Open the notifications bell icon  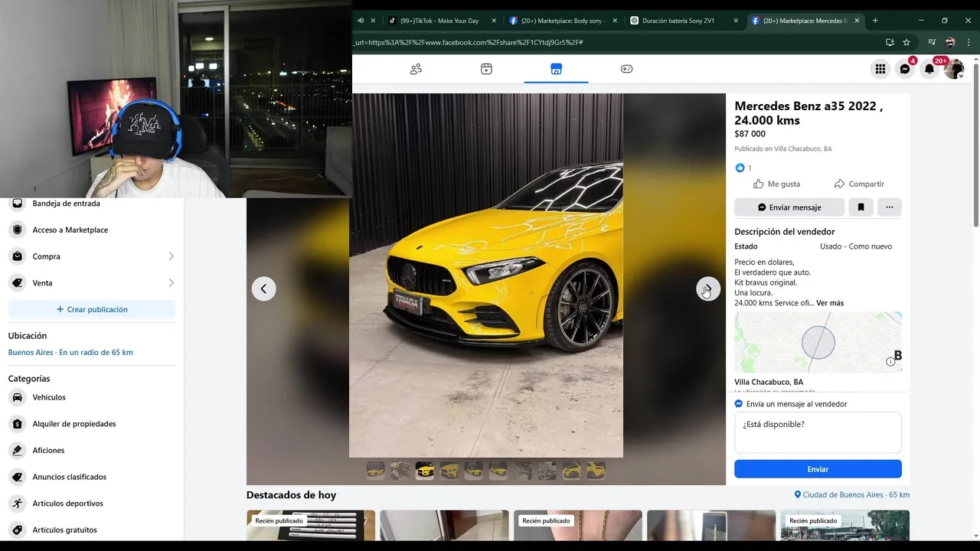[x=929, y=69]
